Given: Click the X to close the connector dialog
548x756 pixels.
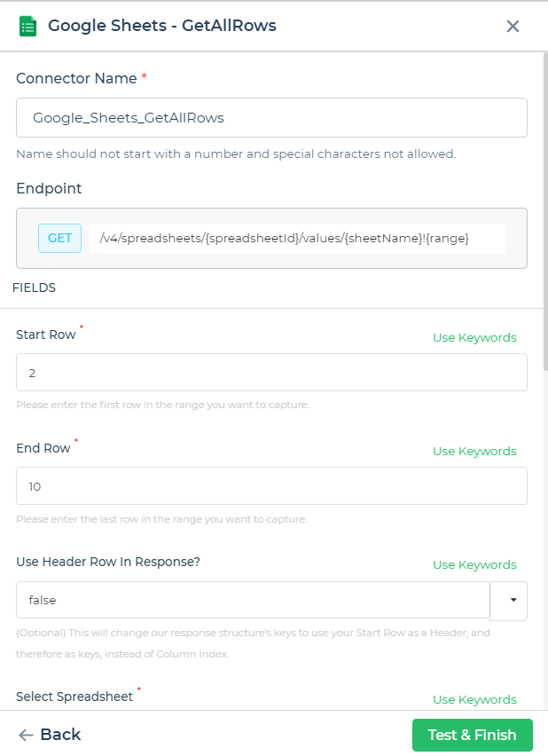Looking at the screenshot, I should click(513, 27).
